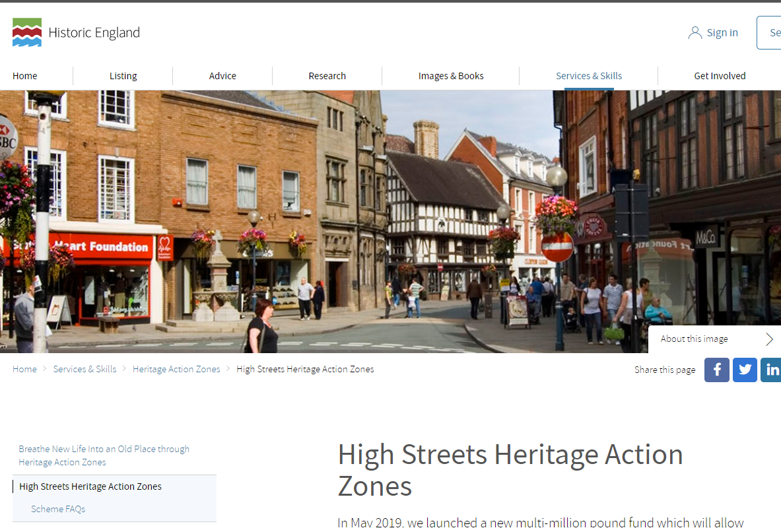Open the Research navigation menu
Image resolution: width=781 pixels, height=532 pixels.
[327, 76]
